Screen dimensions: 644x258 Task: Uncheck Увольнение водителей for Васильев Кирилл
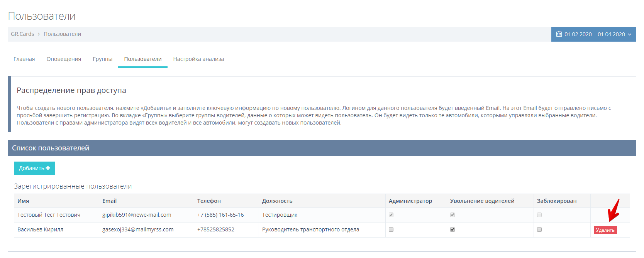tap(452, 229)
